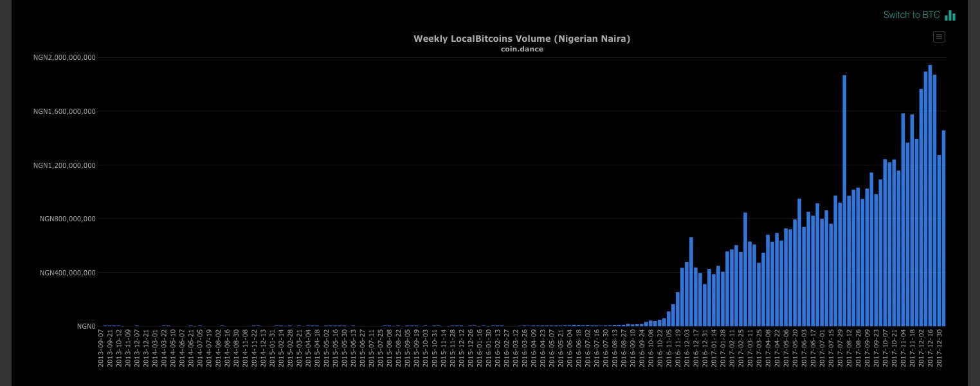Click the 2013-09-07 date label
This screenshot has height=386, width=980.
click(x=101, y=347)
